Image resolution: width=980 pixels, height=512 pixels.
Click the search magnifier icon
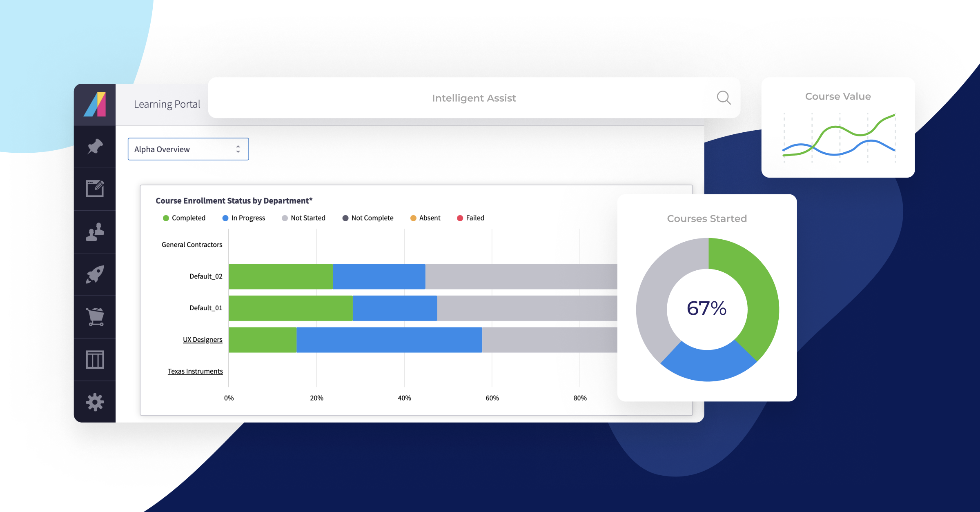click(x=724, y=98)
